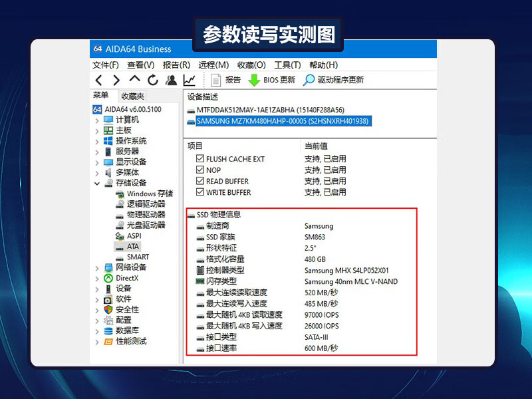This screenshot has height=399, width=532.
Task: Select 主板 in the tree
Action: point(118,130)
